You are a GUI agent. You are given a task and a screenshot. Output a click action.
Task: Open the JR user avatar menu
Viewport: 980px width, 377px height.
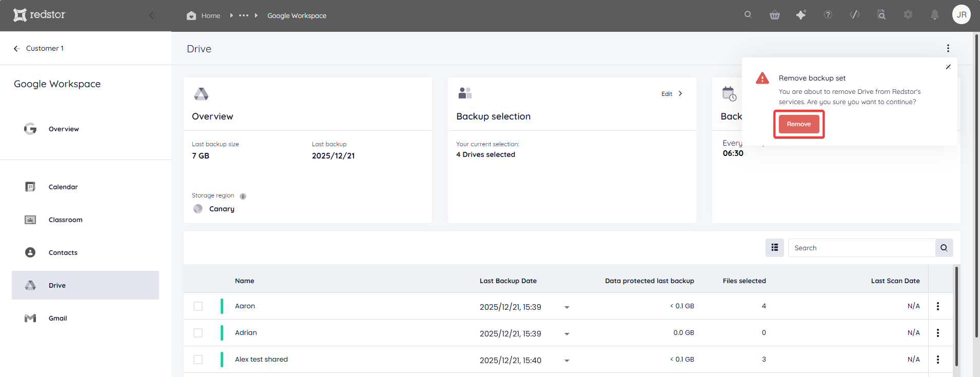(x=962, y=14)
